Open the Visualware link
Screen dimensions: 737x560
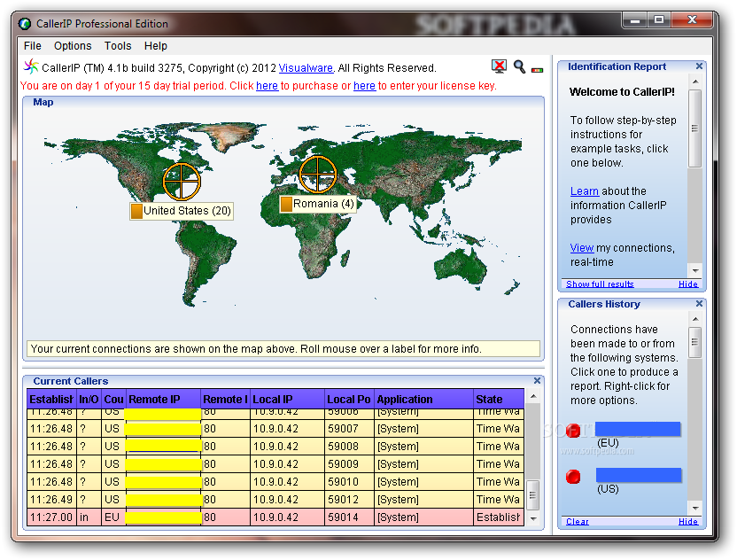pyautogui.click(x=306, y=68)
